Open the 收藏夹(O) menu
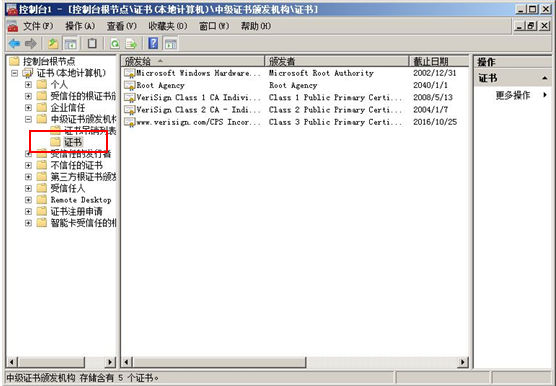The image size is (556, 386). tap(168, 26)
